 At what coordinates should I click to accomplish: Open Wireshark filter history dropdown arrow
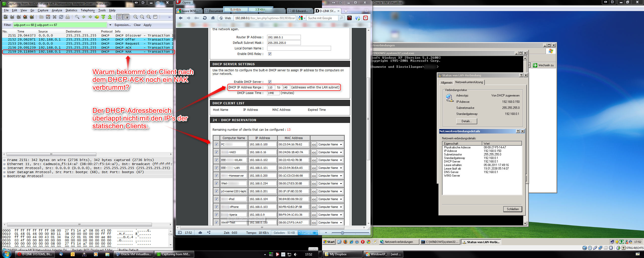coord(110,25)
